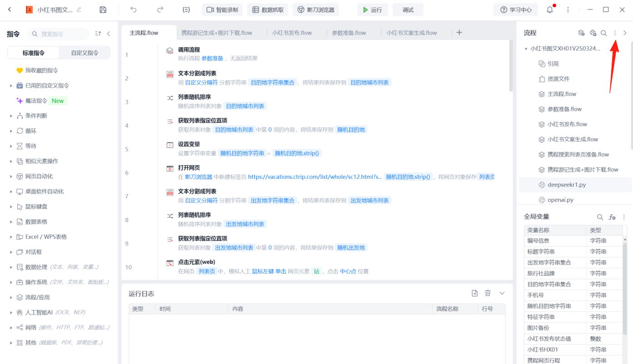
Task: Expand the 网页自动化 instruction group
Action: (x=11, y=176)
